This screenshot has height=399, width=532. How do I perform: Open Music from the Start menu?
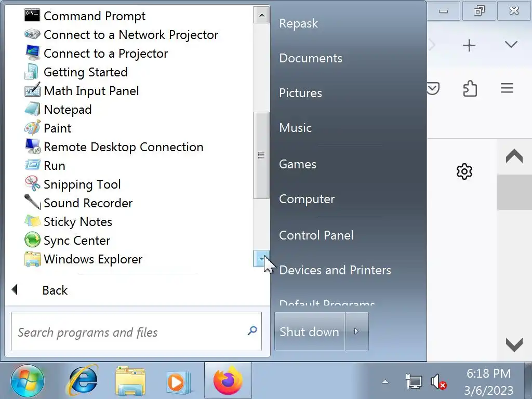296,128
